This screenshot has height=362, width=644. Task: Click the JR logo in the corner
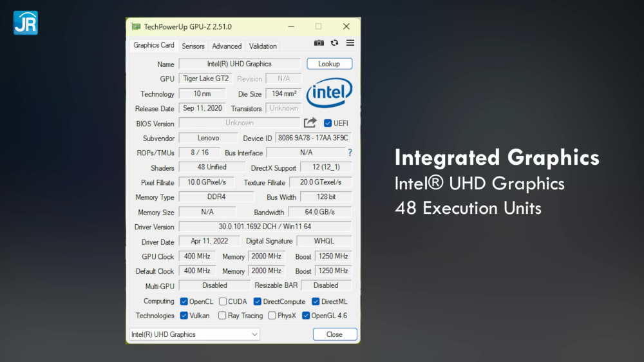coord(26,23)
